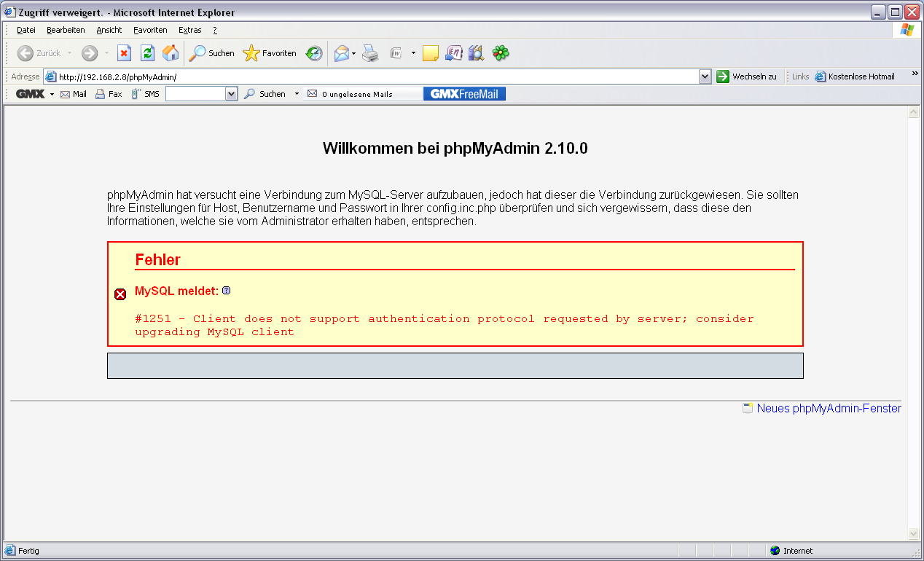
Task: Open the address bar URL dropdown
Action: [x=705, y=76]
